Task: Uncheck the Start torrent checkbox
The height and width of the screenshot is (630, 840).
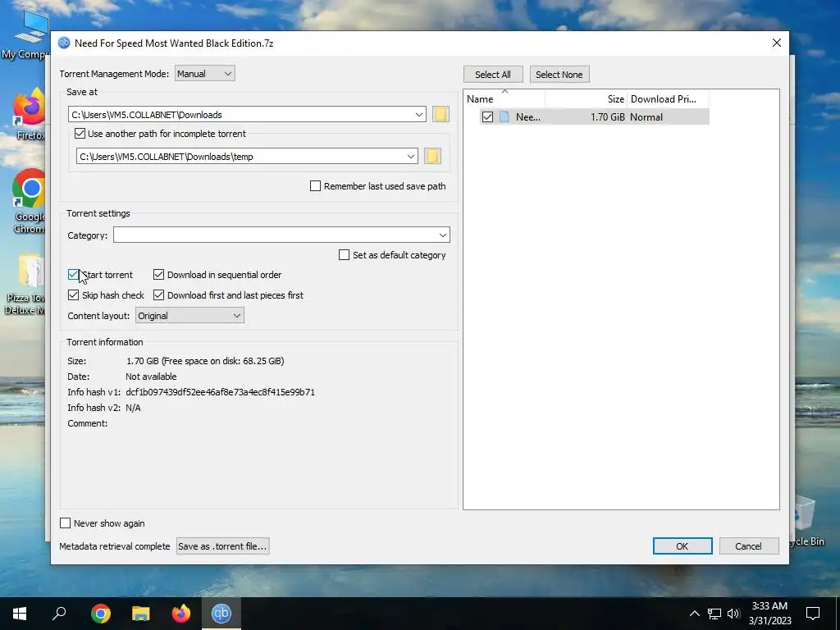Action: tap(73, 275)
